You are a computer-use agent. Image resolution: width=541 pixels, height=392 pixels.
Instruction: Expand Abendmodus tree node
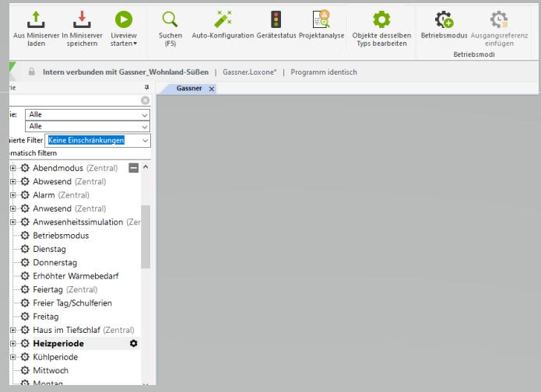[x=12, y=168]
